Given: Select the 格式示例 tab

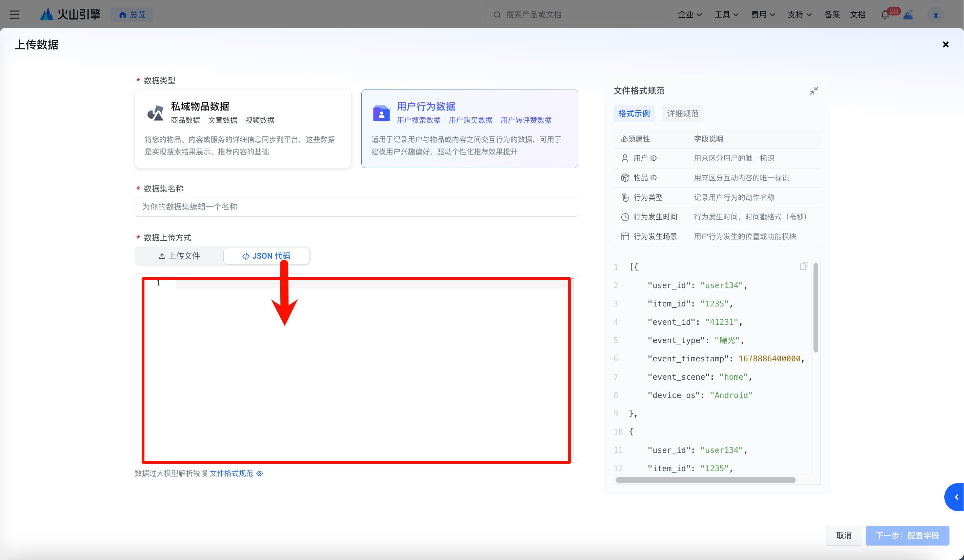Looking at the screenshot, I should click(x=634, y=114).
